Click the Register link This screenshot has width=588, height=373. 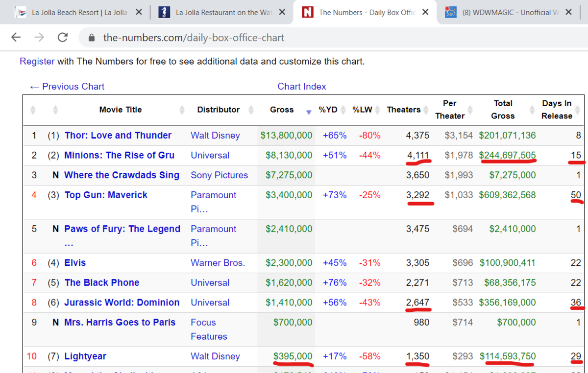coord(37,61)
